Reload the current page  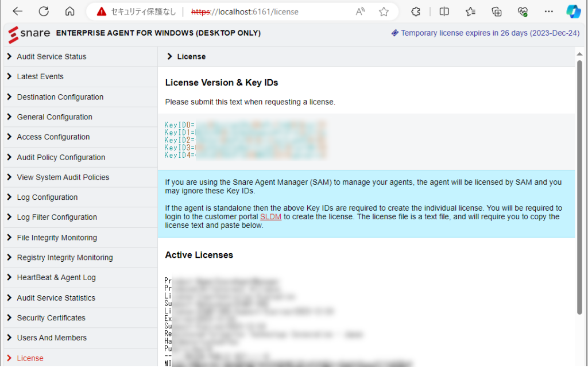coord(44,11)
